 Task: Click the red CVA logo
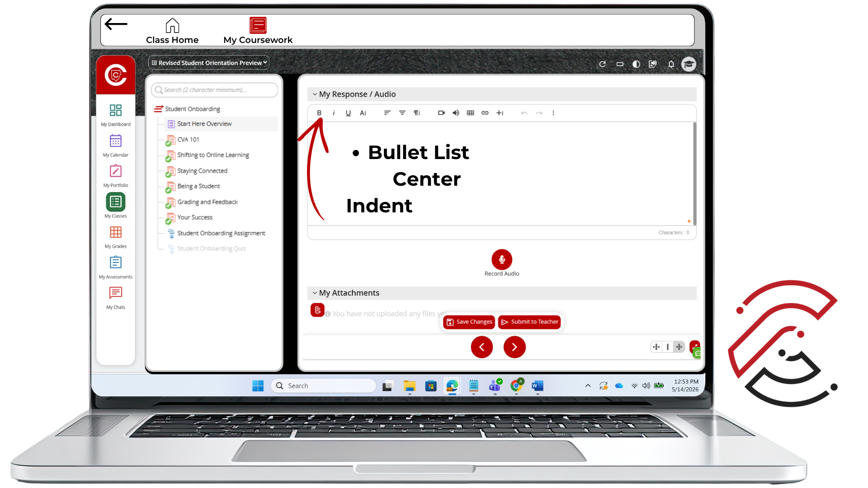[116, 75]
